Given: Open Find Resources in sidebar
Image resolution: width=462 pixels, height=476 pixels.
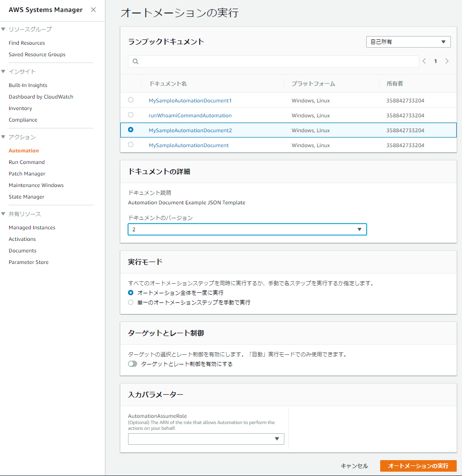Looking at the screenshot, I should (x=27, y=43).
